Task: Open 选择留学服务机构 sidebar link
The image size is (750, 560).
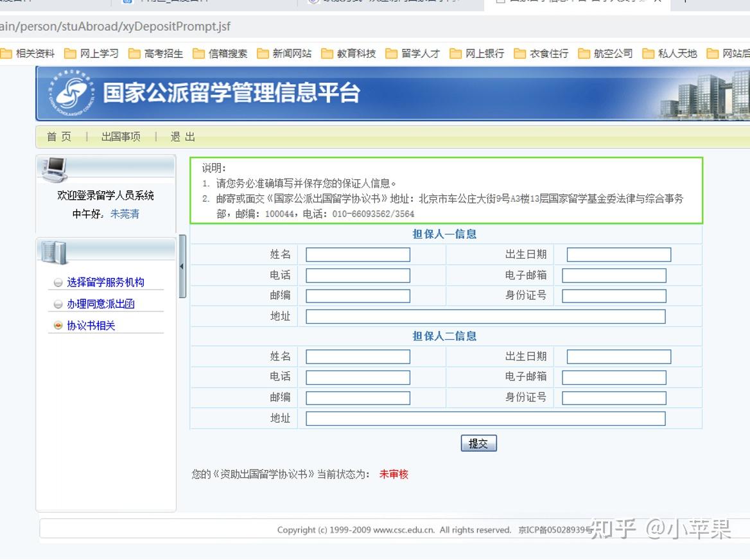Action: (106, 282)
